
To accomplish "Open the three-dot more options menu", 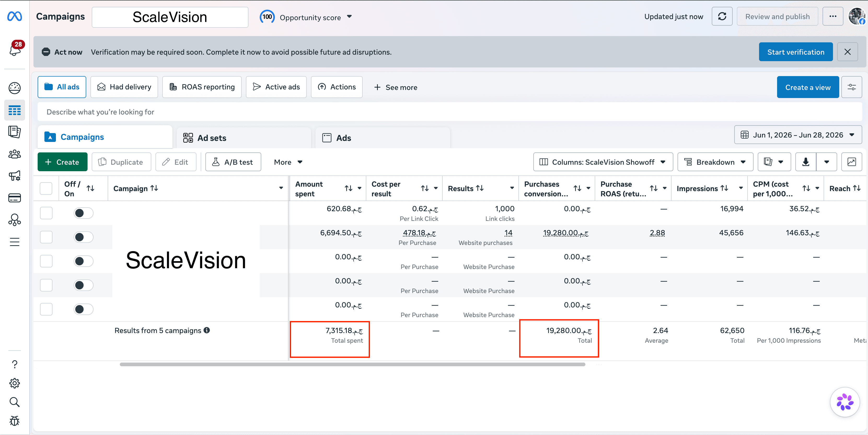I will [833, 16].
